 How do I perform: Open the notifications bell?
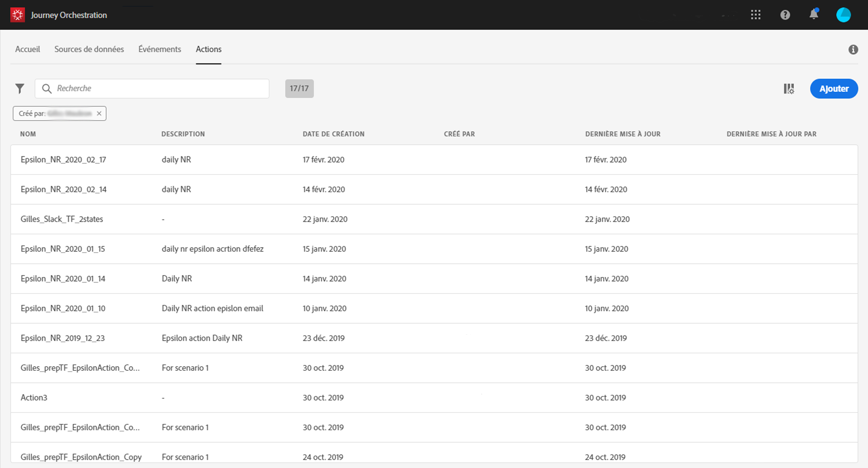tap(814, 15)
